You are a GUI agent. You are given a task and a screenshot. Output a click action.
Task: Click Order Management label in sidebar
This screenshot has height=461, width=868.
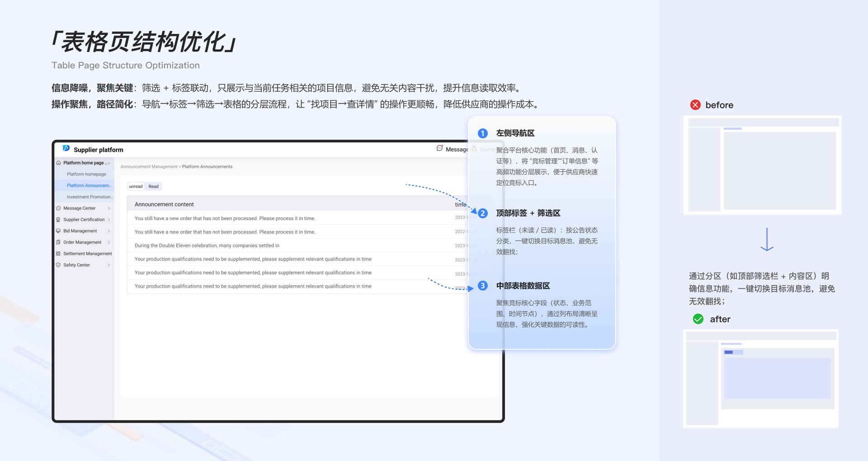tap(82, 242)
